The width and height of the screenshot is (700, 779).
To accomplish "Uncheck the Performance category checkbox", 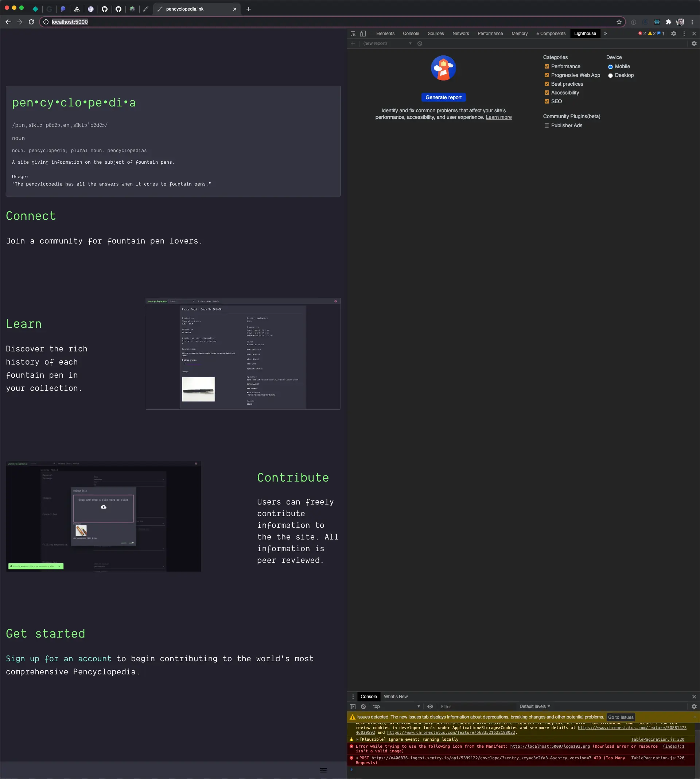I will (547, 66).
